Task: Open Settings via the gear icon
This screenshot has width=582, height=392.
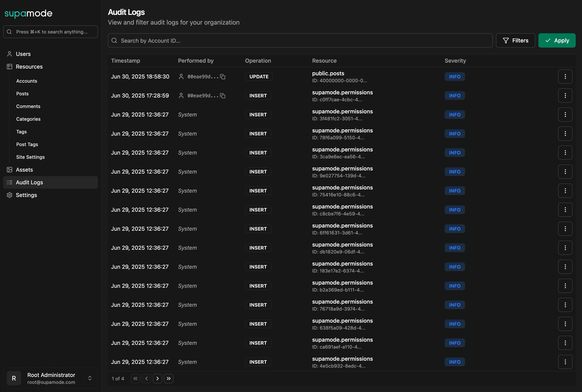Action: coord(10,195)
